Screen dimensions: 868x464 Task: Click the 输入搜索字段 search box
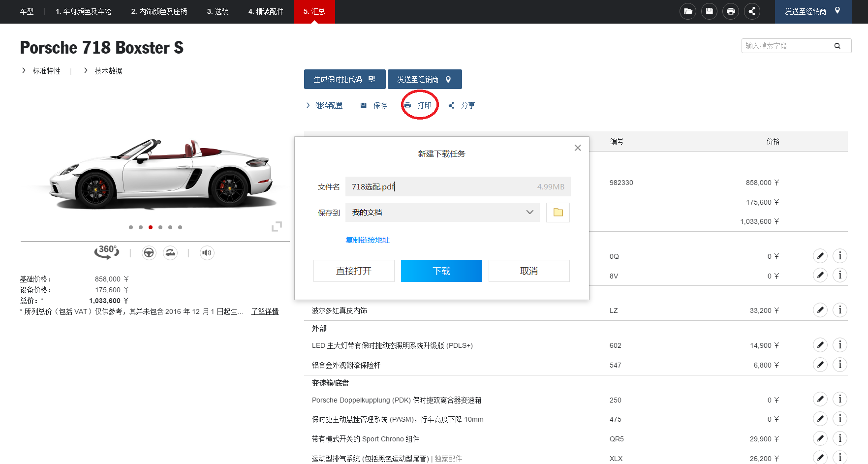(787, 46)
